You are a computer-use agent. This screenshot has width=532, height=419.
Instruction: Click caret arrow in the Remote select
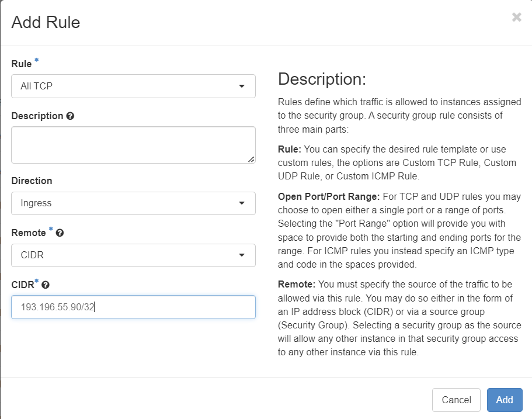pyautogui.click(x=242, y=255)
